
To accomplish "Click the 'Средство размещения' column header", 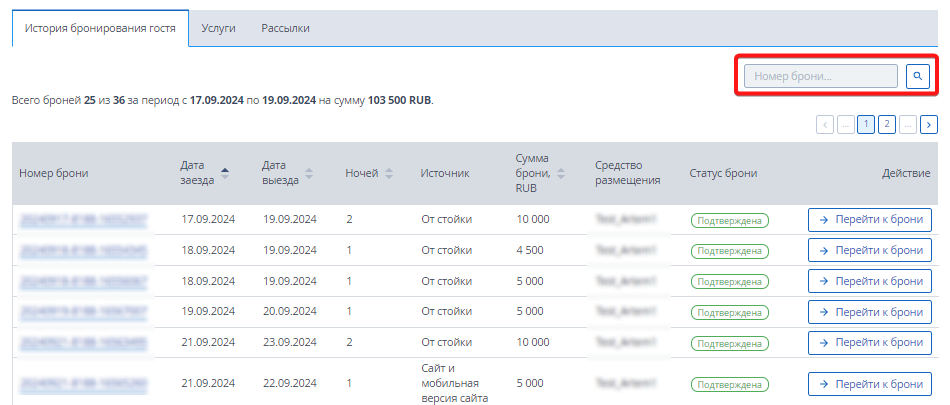I will (628, 173).
